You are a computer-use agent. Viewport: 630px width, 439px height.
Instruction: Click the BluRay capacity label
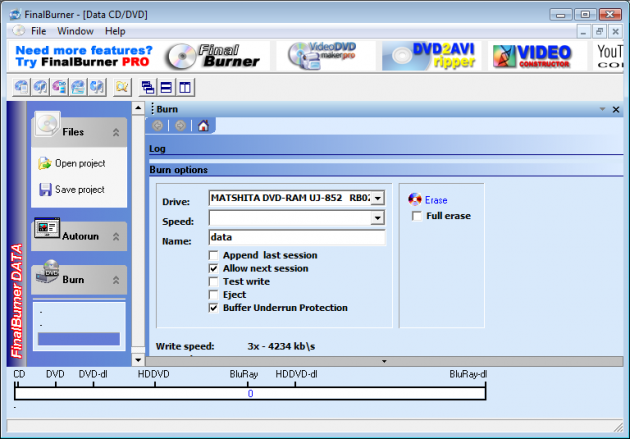244,374
